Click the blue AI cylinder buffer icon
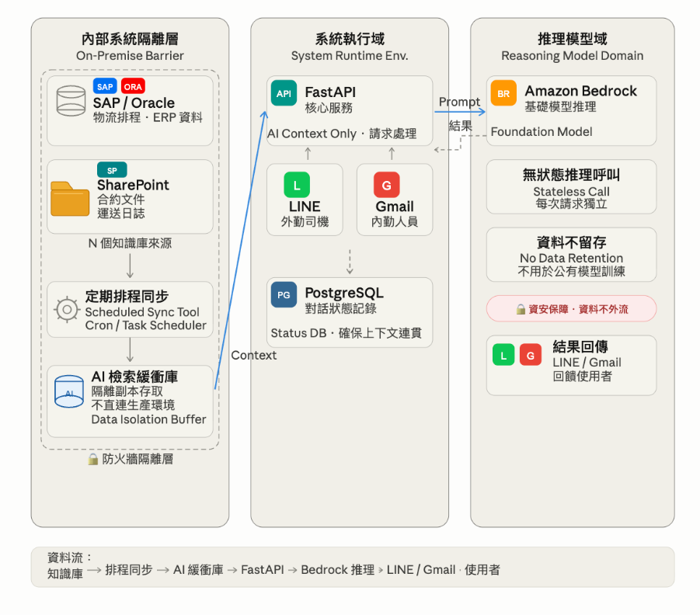 point(68,391)
